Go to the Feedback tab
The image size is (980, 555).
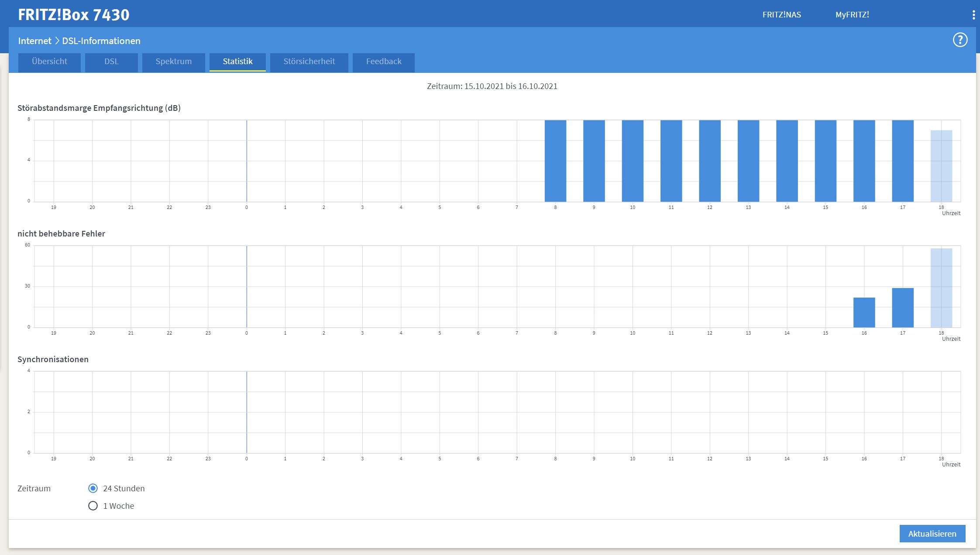pos(383,62)
